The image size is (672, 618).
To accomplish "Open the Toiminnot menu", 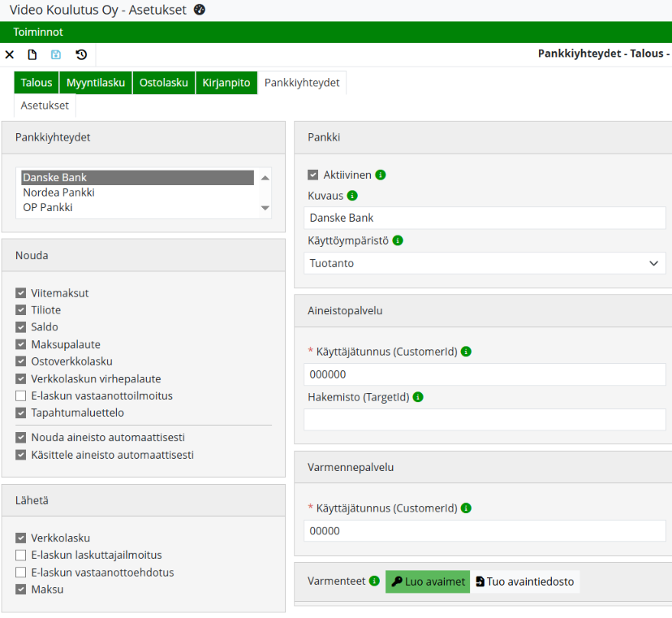I will pos(38,32).
